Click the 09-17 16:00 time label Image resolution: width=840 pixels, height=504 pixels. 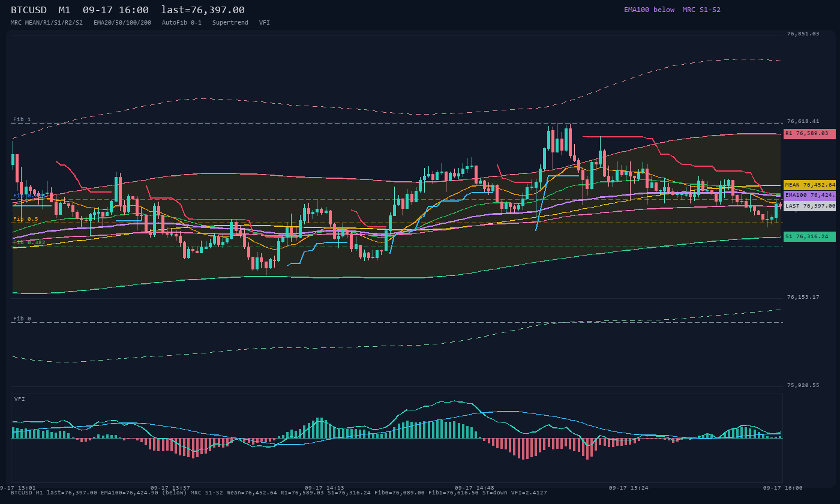783,488
